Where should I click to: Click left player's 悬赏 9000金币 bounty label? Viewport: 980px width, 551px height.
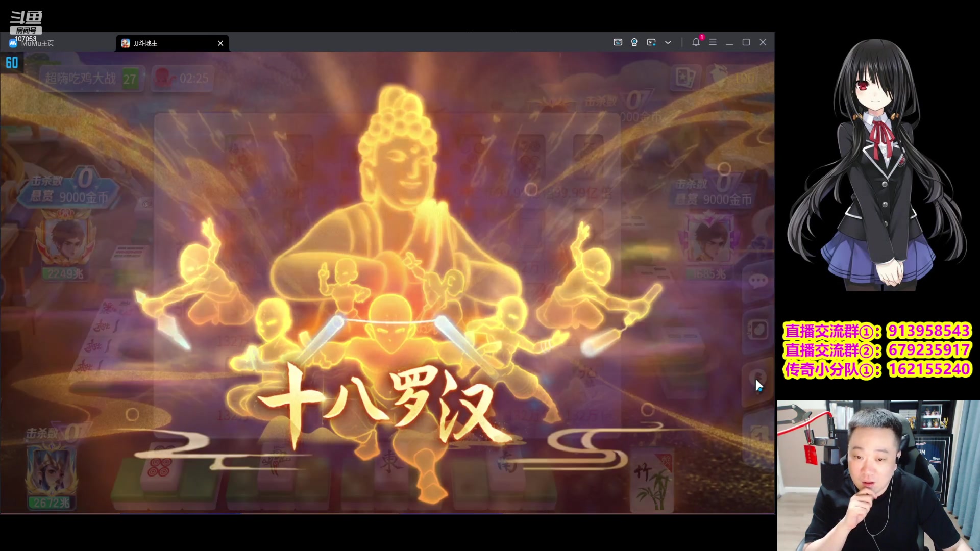click(69, 196)
